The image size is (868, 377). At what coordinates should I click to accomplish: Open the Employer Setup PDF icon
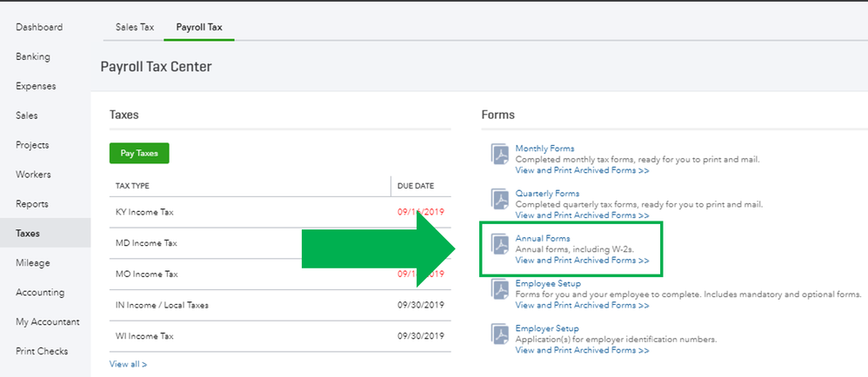[500, 334]
